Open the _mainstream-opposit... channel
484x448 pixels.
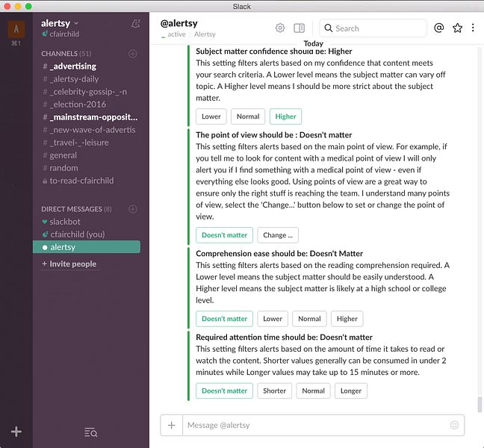click(87, 117)
